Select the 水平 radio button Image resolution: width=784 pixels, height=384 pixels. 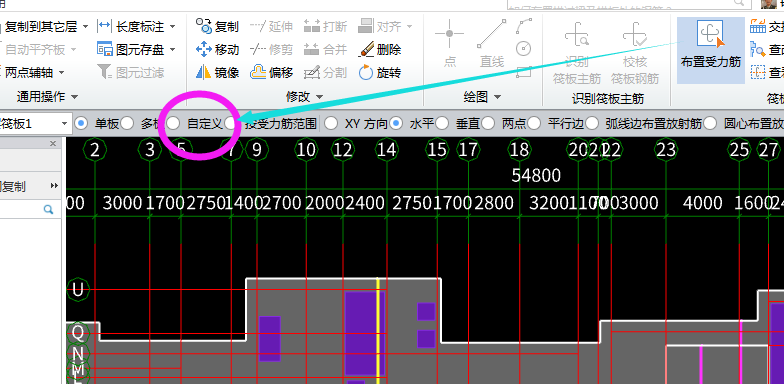pyautogui.click(x=396, y=123)
